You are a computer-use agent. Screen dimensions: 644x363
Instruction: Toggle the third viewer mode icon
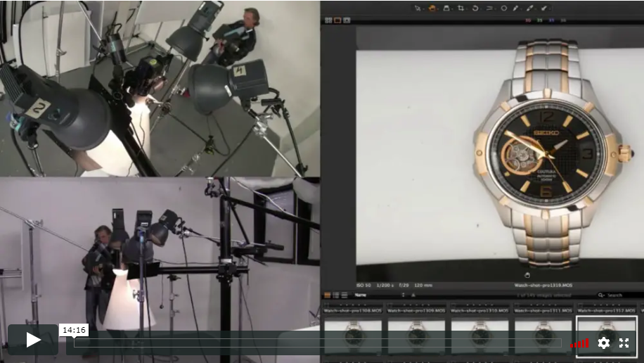click(347, 20)
